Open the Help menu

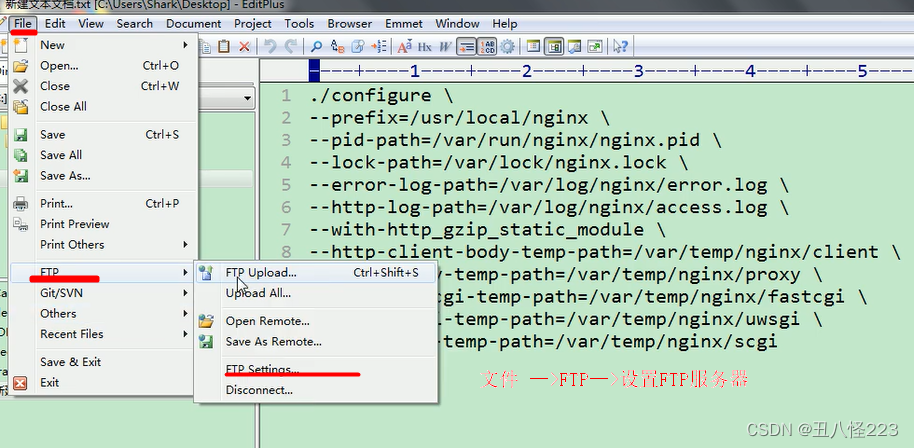click(504, 24)
